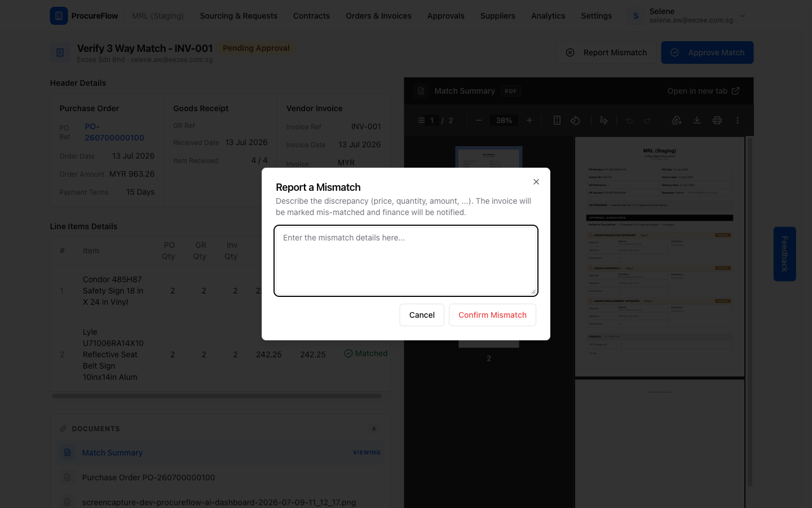Click the PDF page number field
The height and width of the screenshot is (508, 812).
432,120
